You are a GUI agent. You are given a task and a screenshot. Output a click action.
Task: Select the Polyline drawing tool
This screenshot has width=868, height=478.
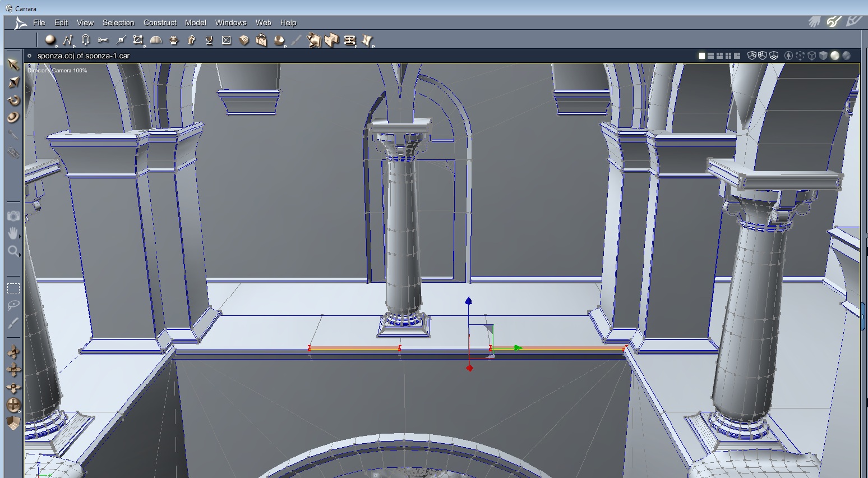pyautogui.click(x=68, y=40)
